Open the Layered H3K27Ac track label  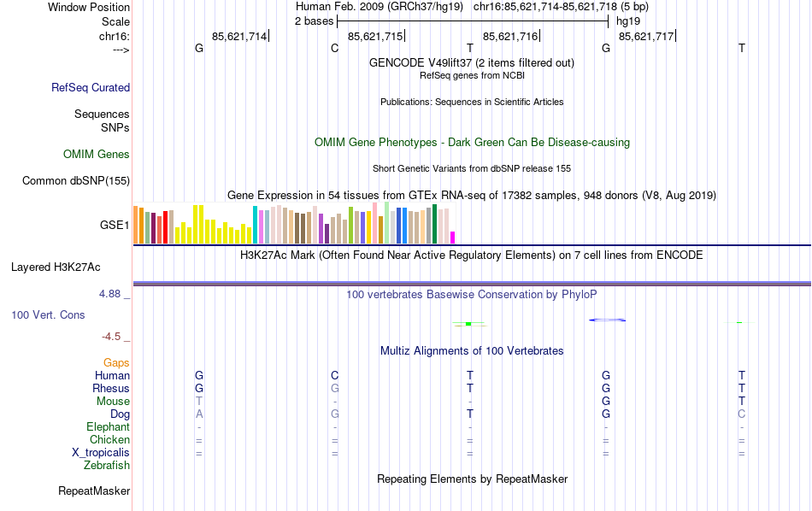pos(56,267)
